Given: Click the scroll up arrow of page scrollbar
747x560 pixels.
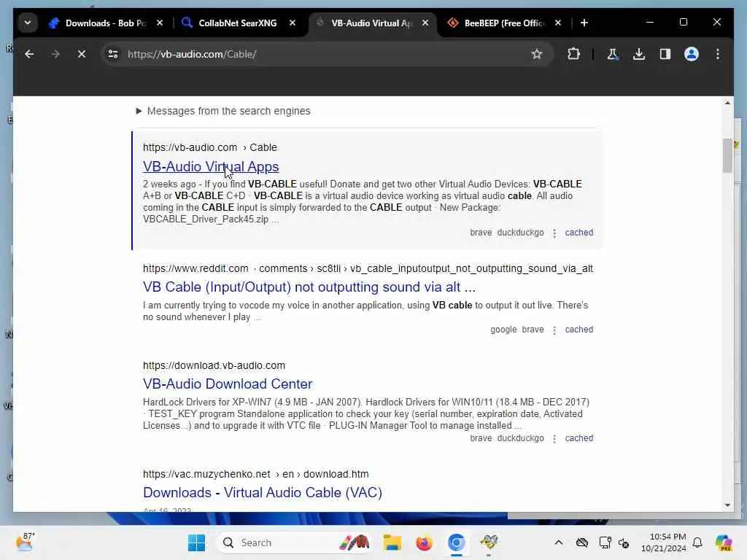Looking at the screenshot, I should (727, 103).
